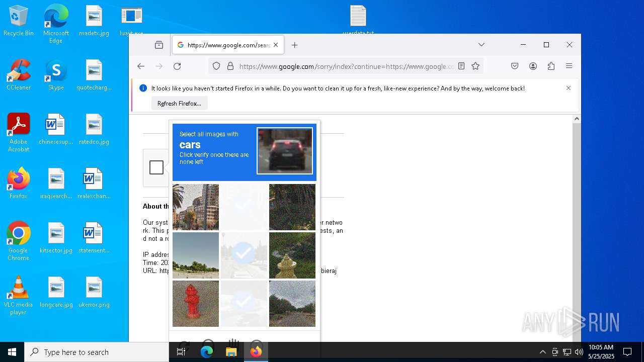Click the address bar URL field
644x362 pixels.
click(x=346, y=66)
